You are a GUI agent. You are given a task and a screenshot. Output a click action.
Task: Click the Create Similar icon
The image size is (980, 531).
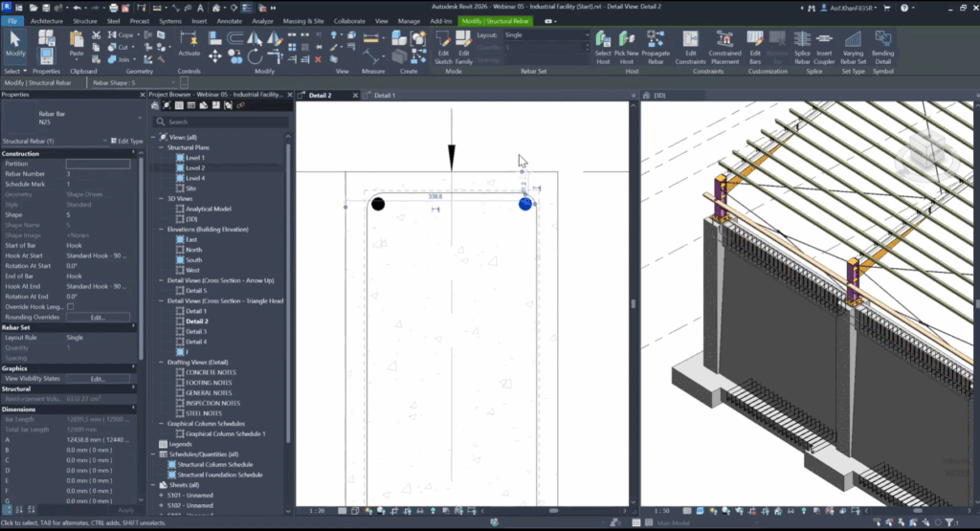pyautogui.click(x=418, y=56)
